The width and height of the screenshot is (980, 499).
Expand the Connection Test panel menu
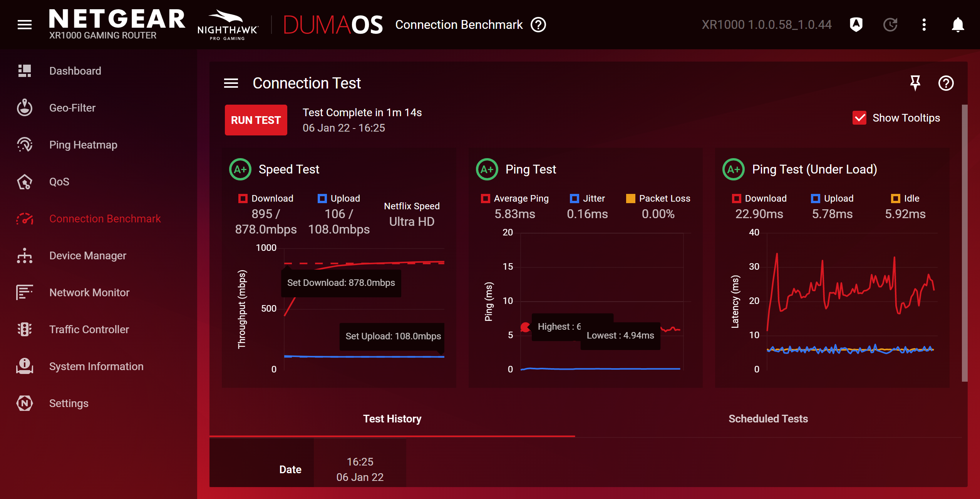pyautogui.click(x=231, y=83)
